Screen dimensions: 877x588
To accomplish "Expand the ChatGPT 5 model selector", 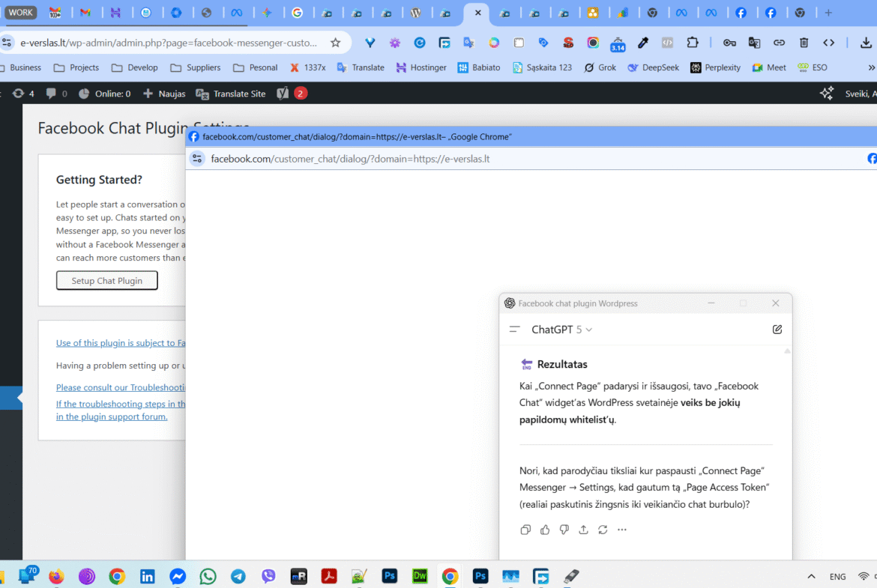I will [561, 330].
